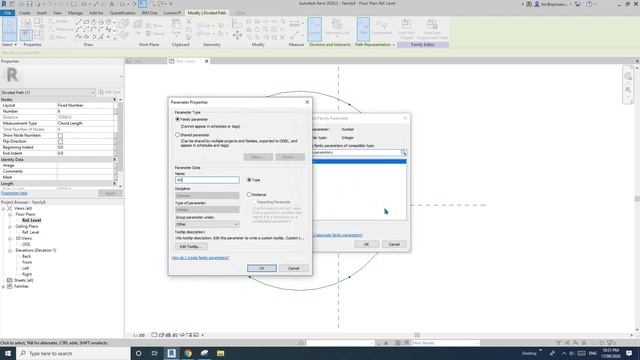Click the search magnifier in parameter search box
Screen dimensions: 640x360
(x=403, y=152)
